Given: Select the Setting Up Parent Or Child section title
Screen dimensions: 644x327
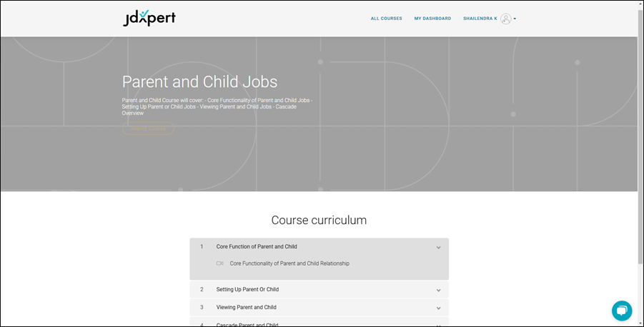Looking at the screenshot, I should (x=247, y=290).
